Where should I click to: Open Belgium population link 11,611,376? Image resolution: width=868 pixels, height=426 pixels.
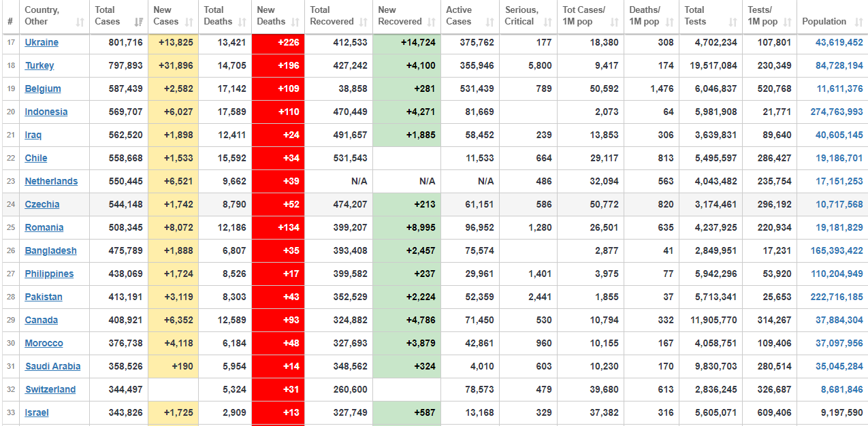pos(840,88)
